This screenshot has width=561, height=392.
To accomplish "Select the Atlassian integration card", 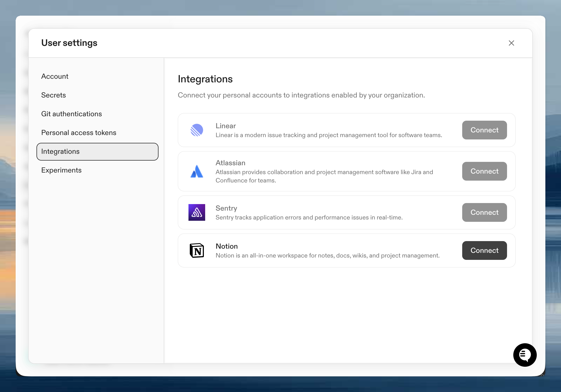I will 346,171.
